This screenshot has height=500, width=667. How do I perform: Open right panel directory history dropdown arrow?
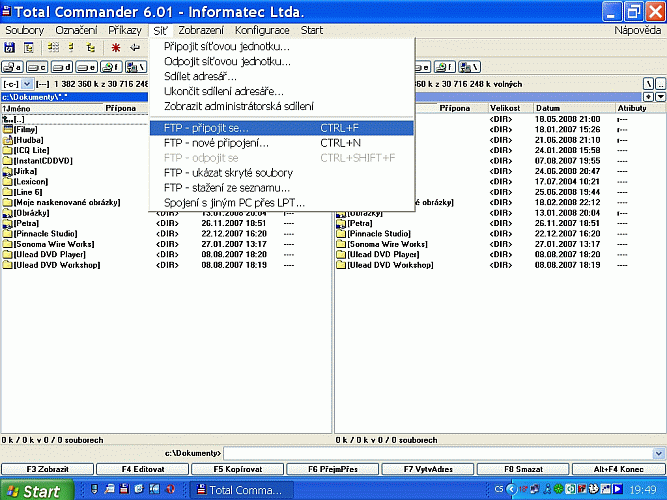[x=659, y=96]
